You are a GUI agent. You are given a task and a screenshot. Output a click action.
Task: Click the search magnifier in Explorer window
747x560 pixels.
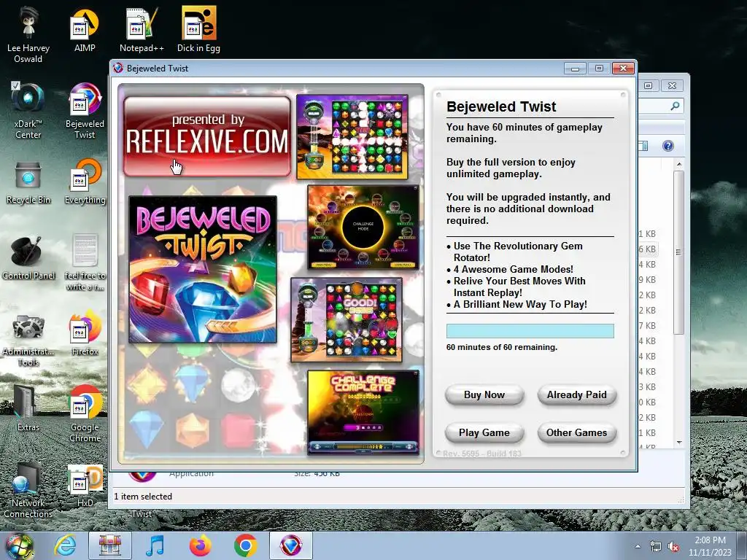click(x=675, y=106)
